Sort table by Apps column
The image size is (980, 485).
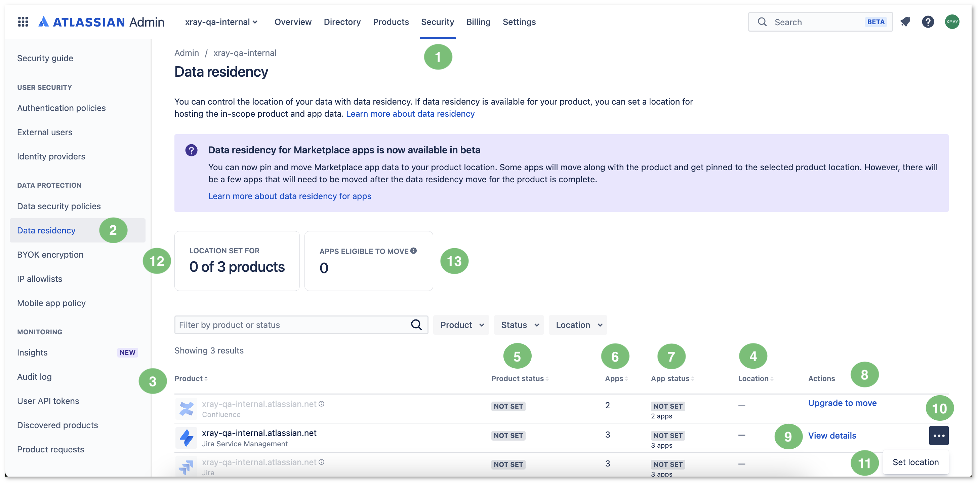pyautogui.click(x=616, y=378)
